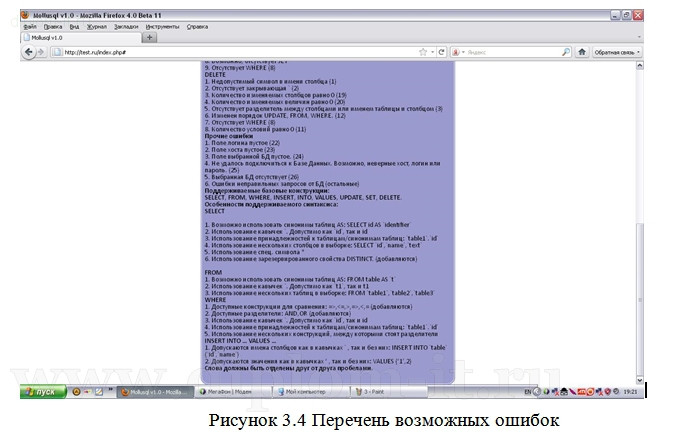Click the taskbar clock showing 19:21
The image size is (677, 438).
click(x=630, y=392)
